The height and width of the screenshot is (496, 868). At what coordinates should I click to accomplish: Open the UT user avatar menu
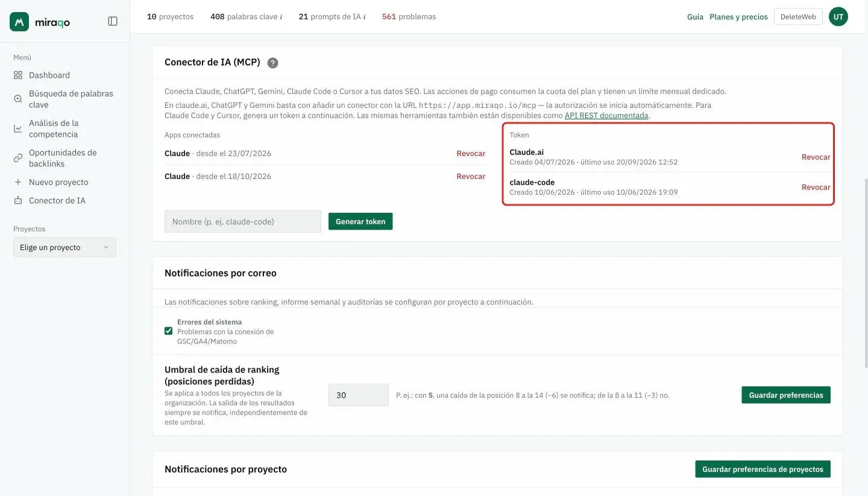coord(838,17)
